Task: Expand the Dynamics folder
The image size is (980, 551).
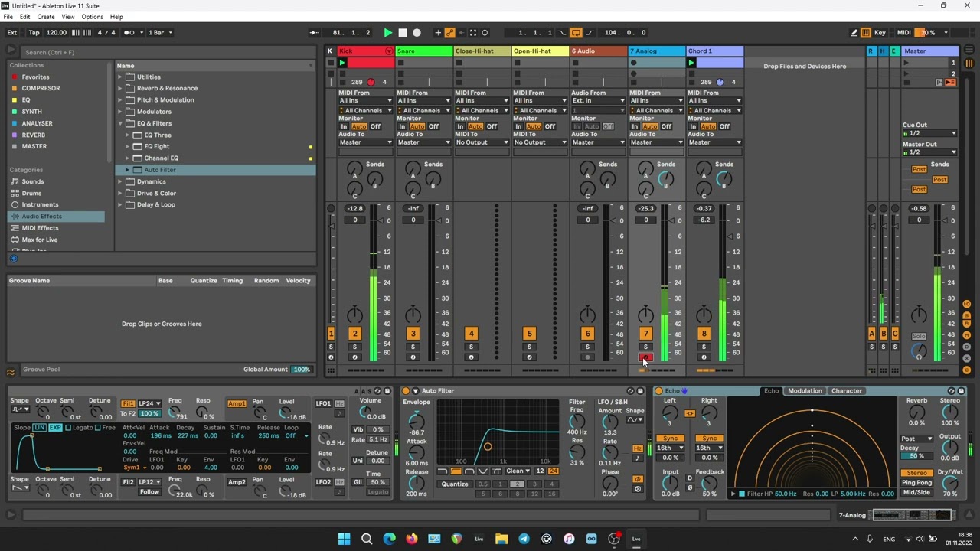Action: point(120,182)
